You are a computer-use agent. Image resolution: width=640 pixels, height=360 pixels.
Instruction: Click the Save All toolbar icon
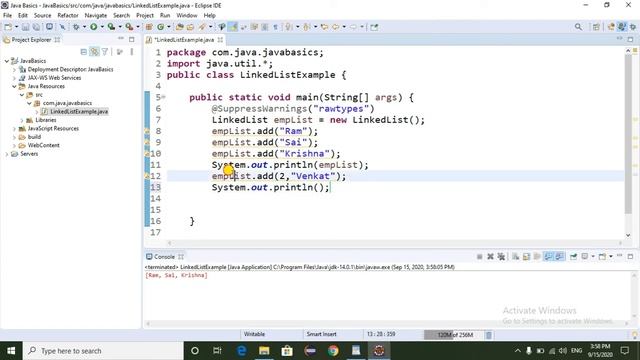click(36, 27)
